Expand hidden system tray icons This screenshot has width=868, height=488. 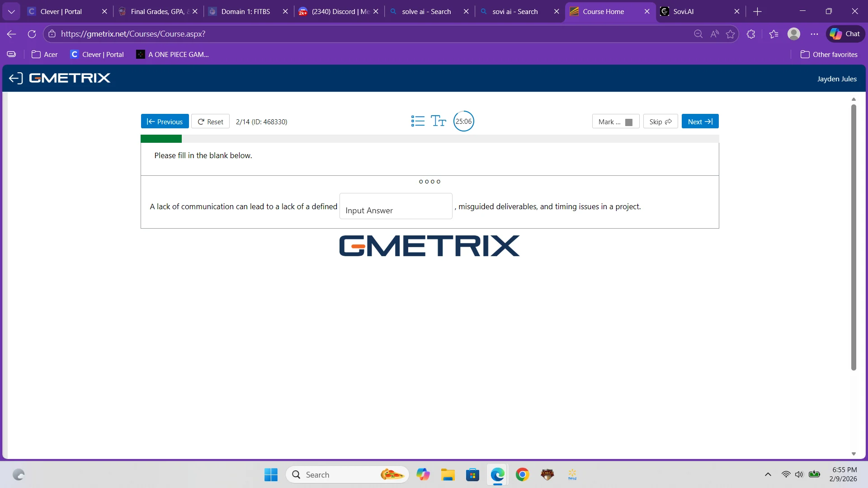[768, 474]
